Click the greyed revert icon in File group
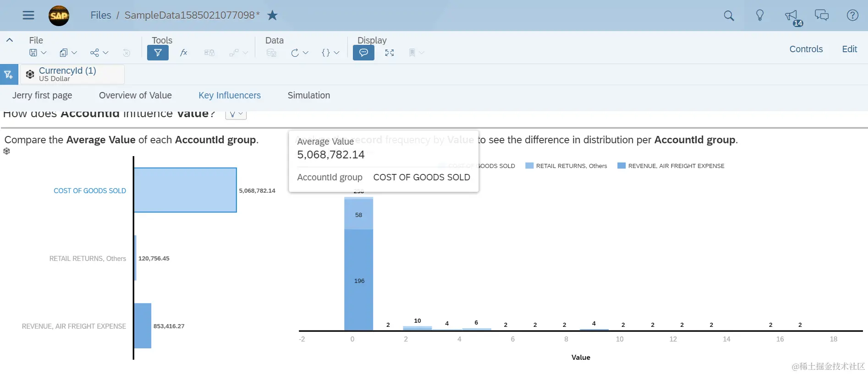The image size is (868, 374). (126, 53)
